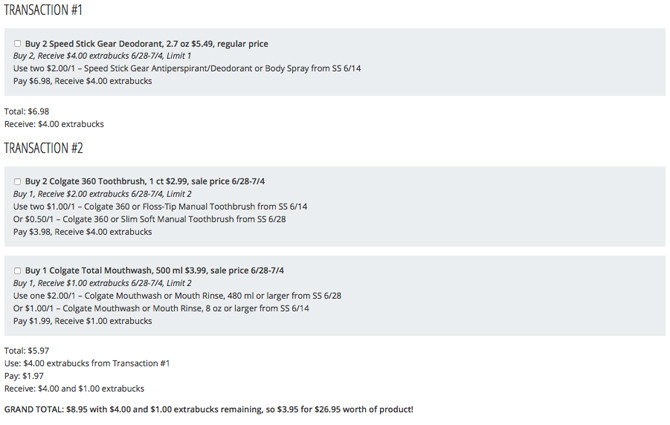Click the $1.00/1 Mouthwash 8 oz coupon line

click(161, 308)
